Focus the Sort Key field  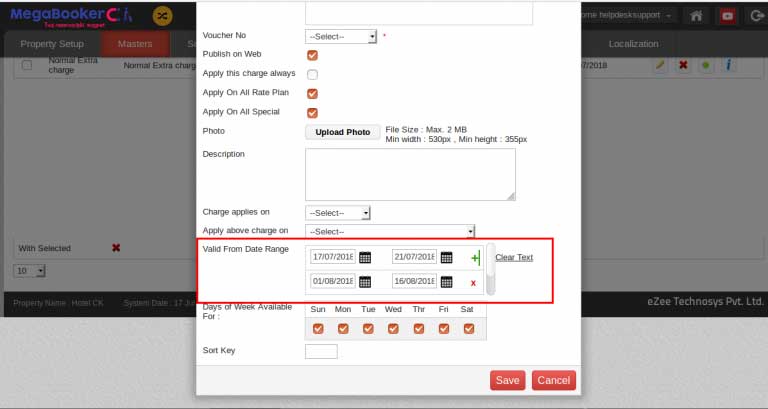(x=321, y=351)
